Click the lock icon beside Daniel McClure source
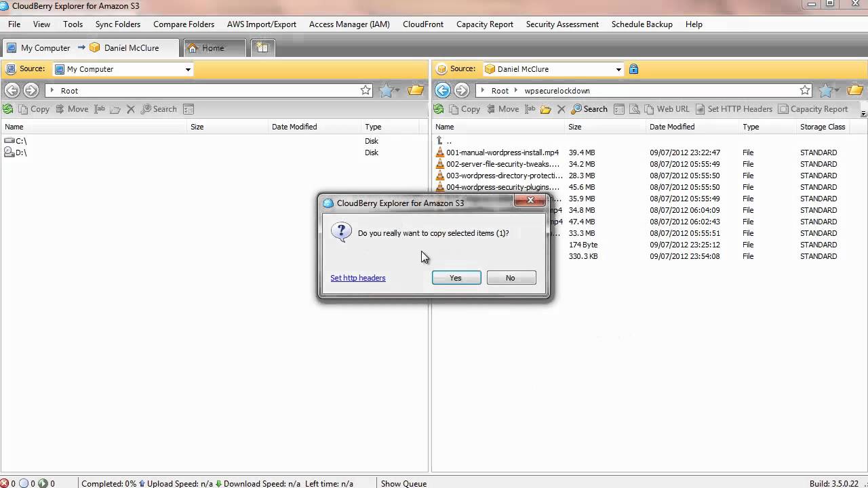Screen dimensions: 868x488 (633, 69)
